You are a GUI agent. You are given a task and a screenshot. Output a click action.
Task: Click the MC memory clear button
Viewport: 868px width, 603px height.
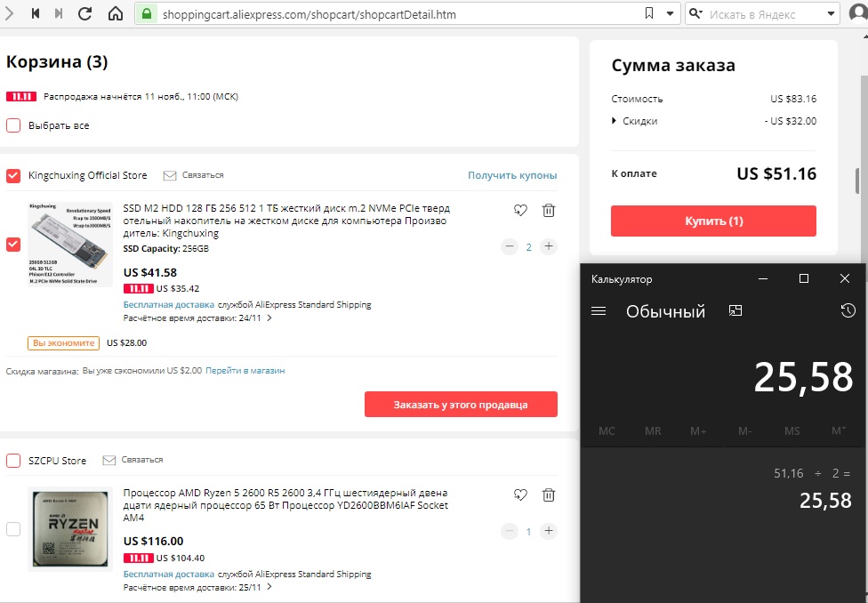(607, 431)
